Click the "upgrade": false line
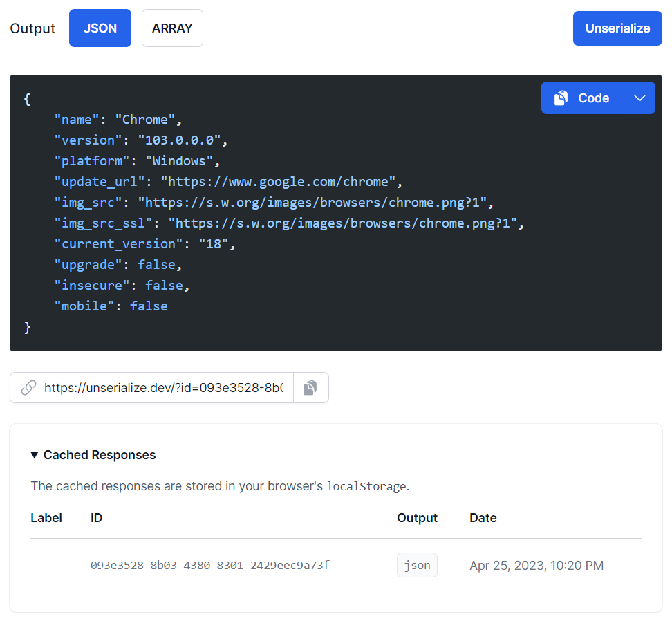672x621 pixels. tap(118, 264)
